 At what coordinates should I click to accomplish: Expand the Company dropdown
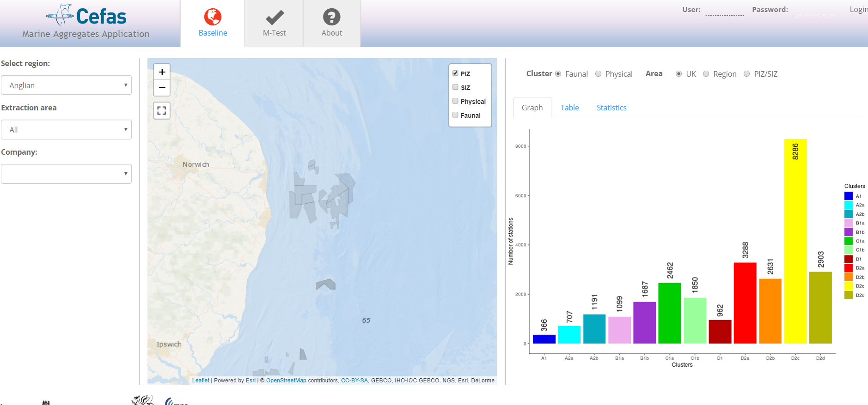(67, 174)
